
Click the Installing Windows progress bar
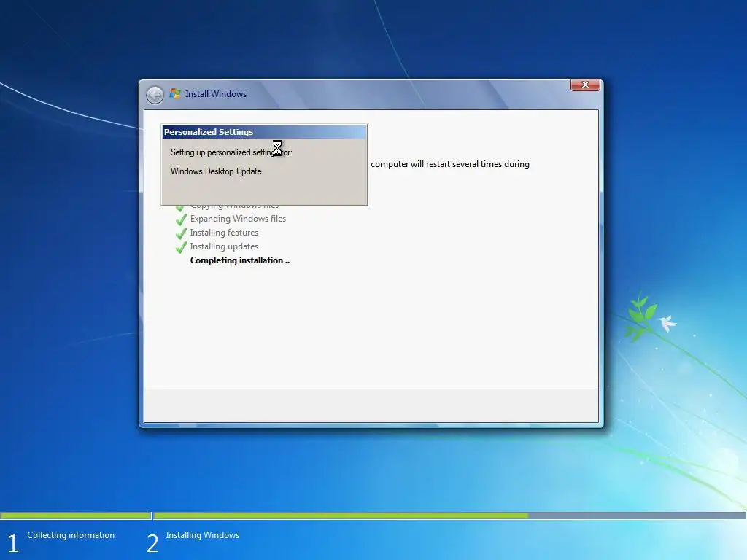[x=449, y=516]
